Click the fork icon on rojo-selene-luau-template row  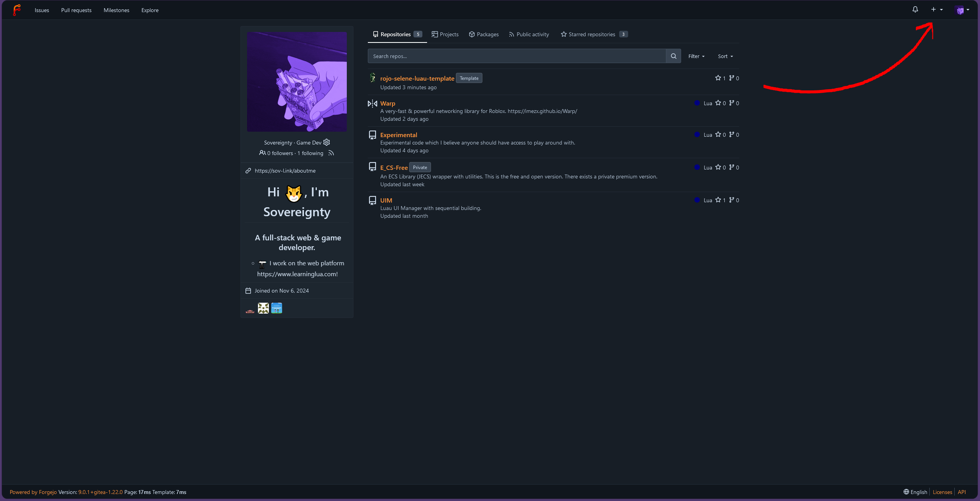732,78
